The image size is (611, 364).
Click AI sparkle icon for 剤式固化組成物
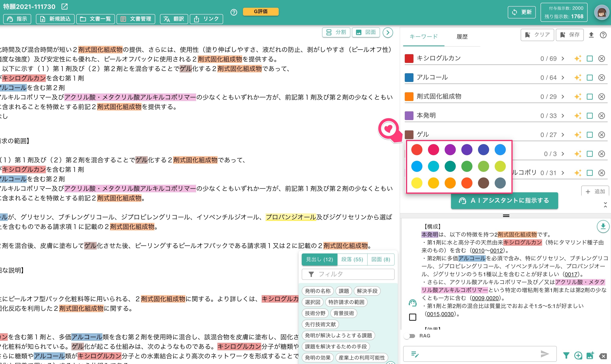tap(578, 97)
